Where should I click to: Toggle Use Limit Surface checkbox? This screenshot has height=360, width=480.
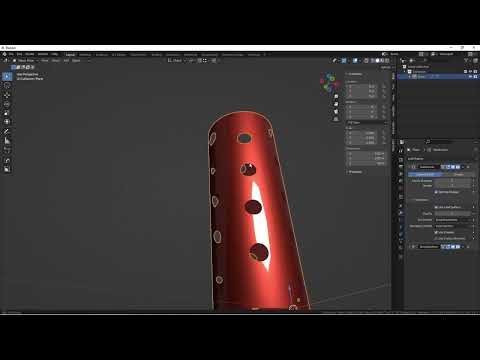(x=436, y=207)
